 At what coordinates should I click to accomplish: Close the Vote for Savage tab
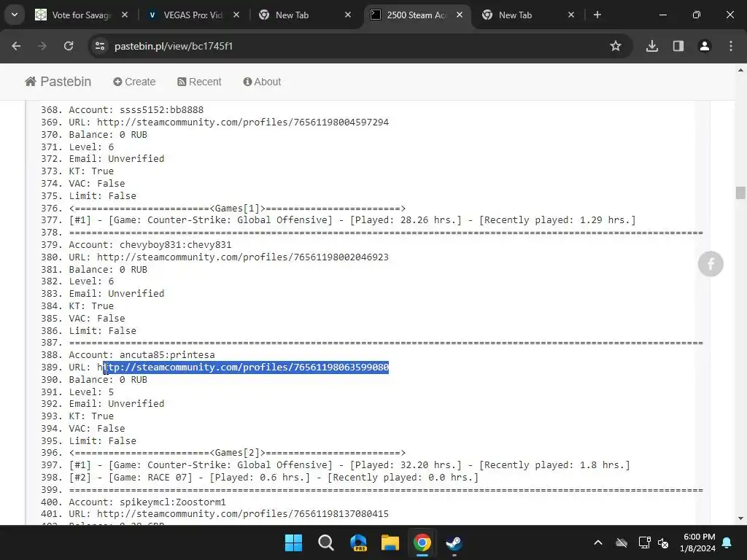point(125,15)
